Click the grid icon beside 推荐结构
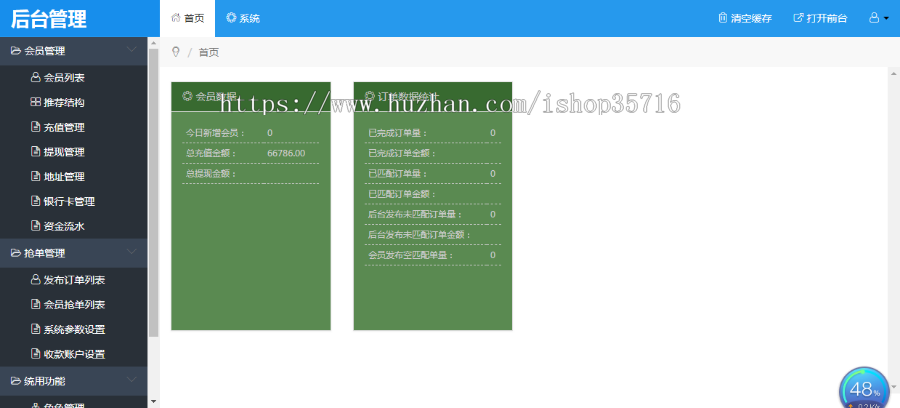 pos(36,102)
